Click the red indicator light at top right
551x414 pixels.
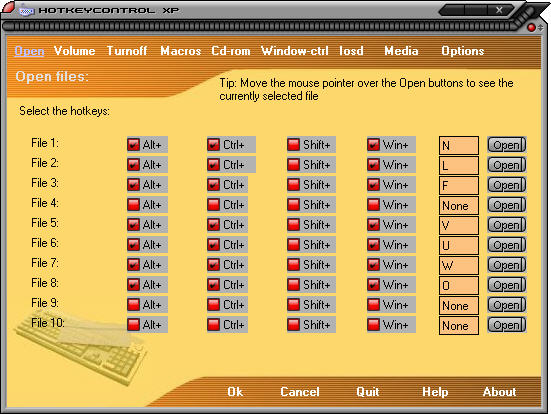point(531,28)
